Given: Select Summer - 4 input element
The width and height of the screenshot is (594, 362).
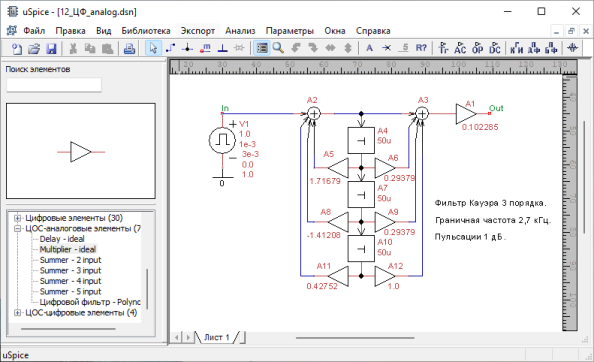Looking at the screenshot, I should pos(70,281).
